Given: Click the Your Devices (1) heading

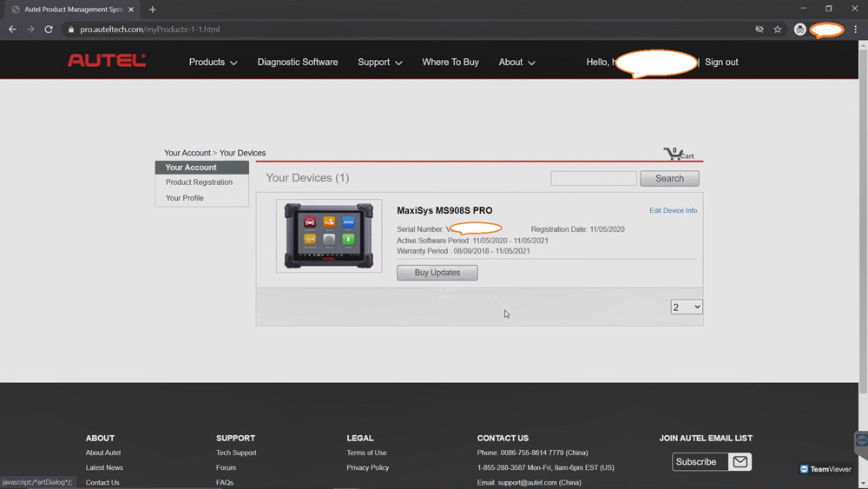Looking at the screenshot, I should tap(307, 178).
